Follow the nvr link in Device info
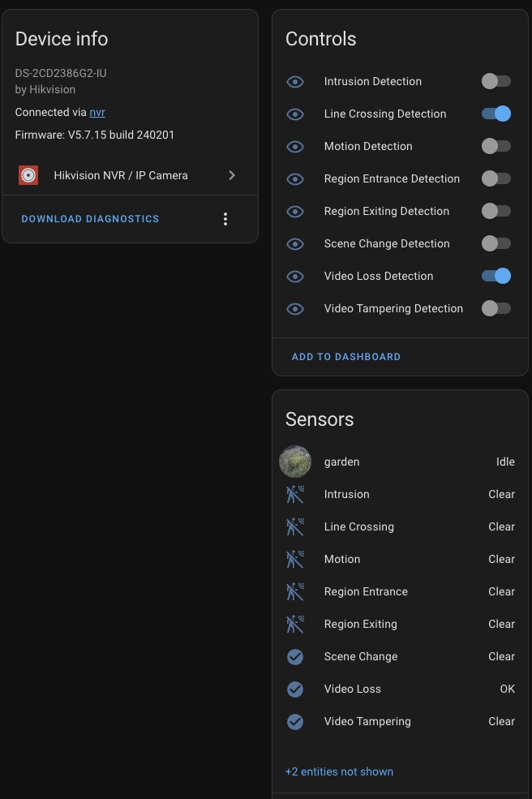532x799 pixels. point(97,112)
